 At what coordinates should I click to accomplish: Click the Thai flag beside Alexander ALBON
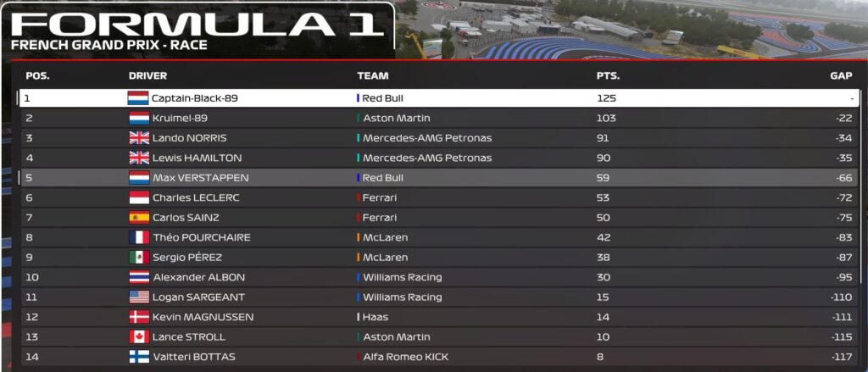click(138, 277)
